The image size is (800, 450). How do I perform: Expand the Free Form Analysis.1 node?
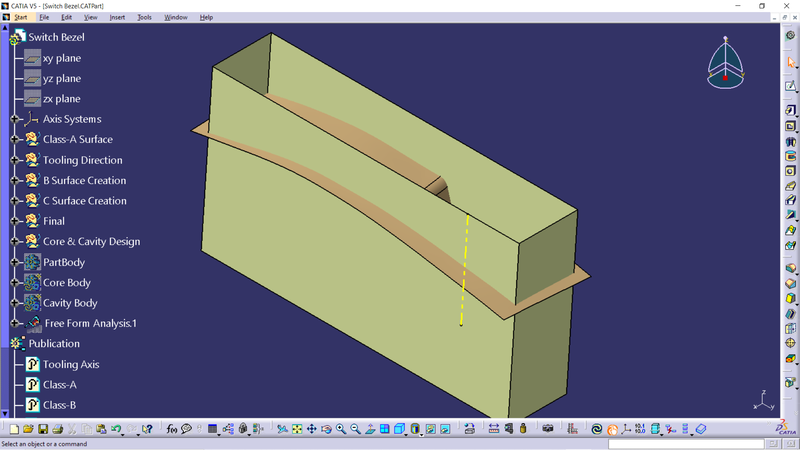(15, 323)
